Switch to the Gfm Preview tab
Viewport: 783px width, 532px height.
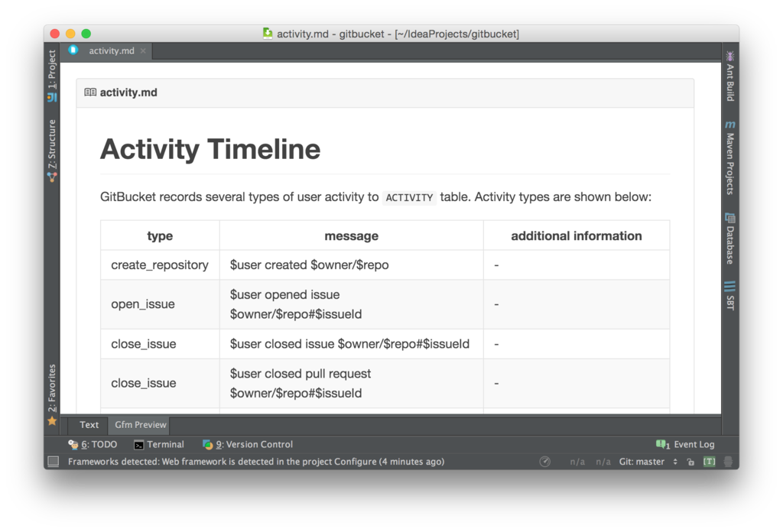(141, 425)
